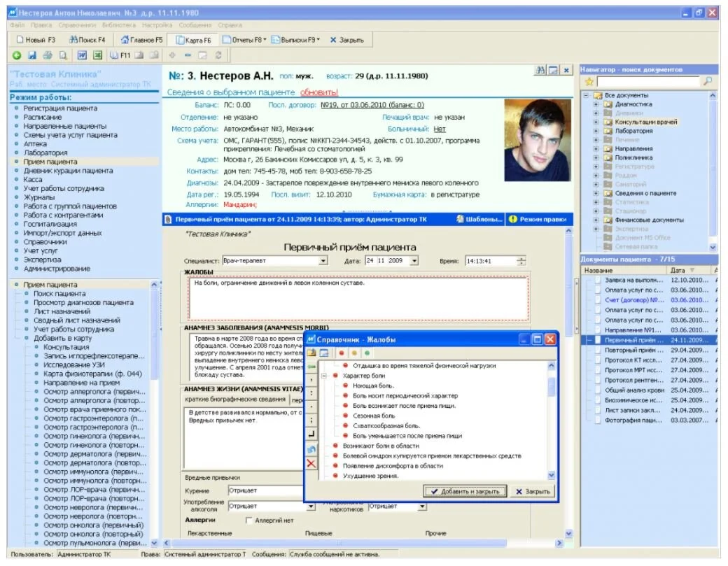This screenshot has height=566, width=728.
Task: Click the yellow dot filter in Жалобы toolbar
Action: [x=354, y=353]
